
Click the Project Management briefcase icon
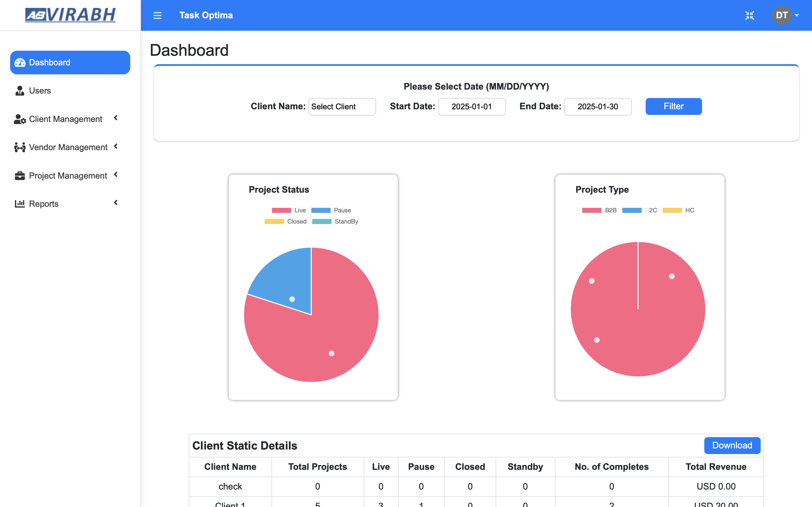(x=20, y=176)
